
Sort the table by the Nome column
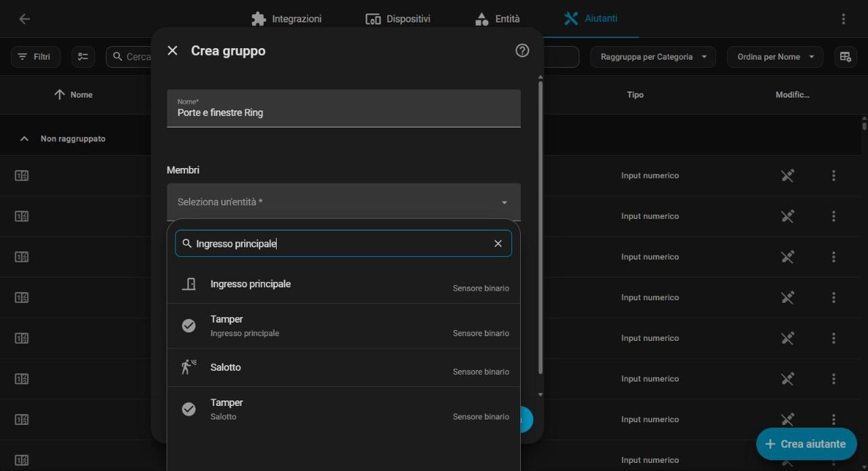(x=73, y=95)
